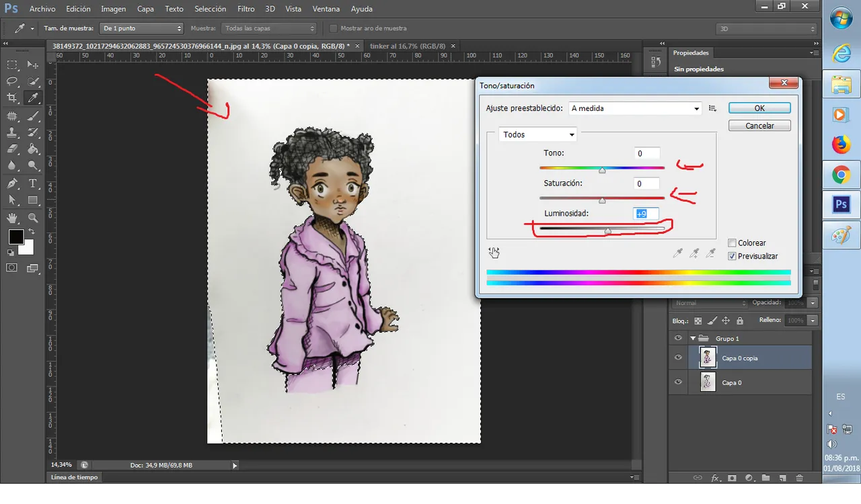Click the Tono value input field
Viewport: 861px width, 504px height.
[x=646, y=153]
